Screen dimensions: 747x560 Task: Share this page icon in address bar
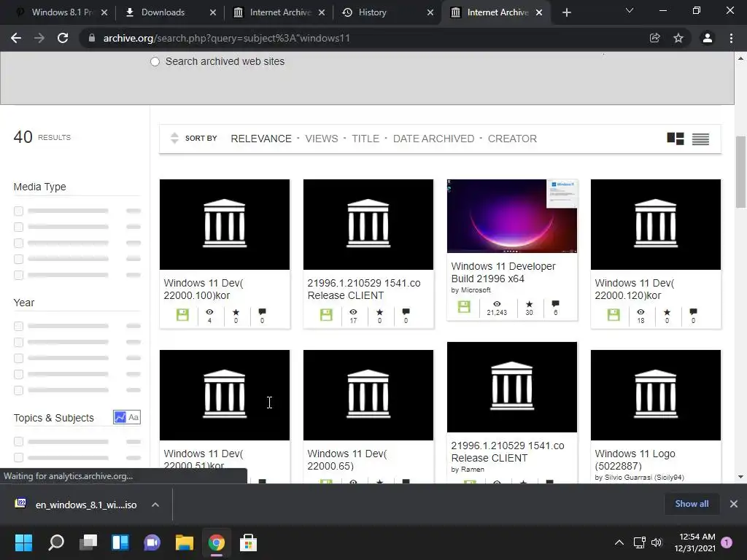point(654,38)
